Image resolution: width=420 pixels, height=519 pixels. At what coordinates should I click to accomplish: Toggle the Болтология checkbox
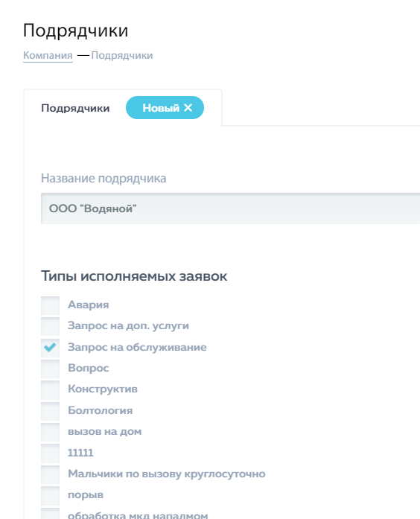pyautogui.click(x=51, y=411)
